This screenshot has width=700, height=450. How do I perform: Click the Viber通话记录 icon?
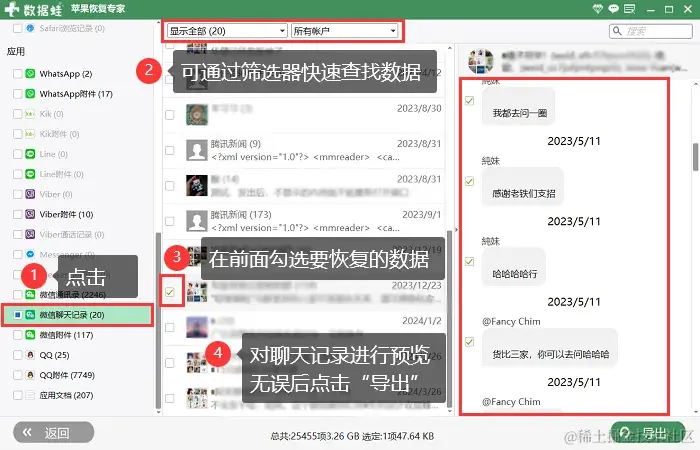30,234
